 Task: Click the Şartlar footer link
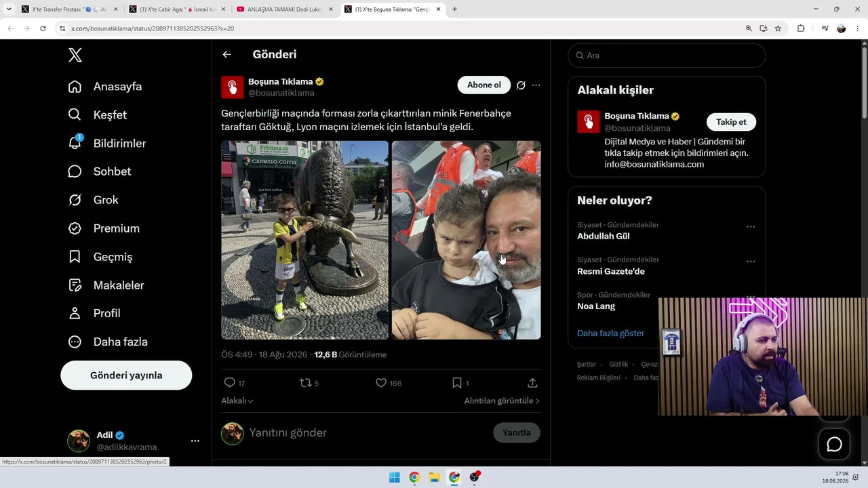click(x=587, y=364)
